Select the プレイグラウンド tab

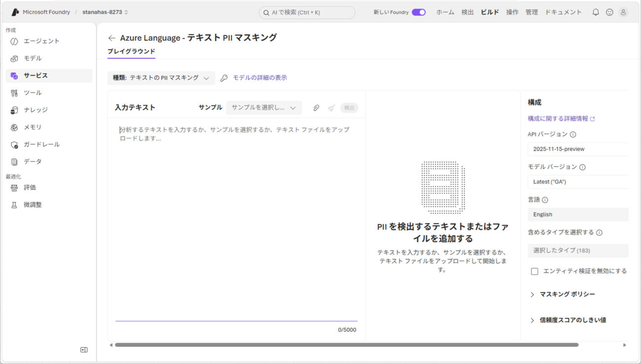click(131, 51)
